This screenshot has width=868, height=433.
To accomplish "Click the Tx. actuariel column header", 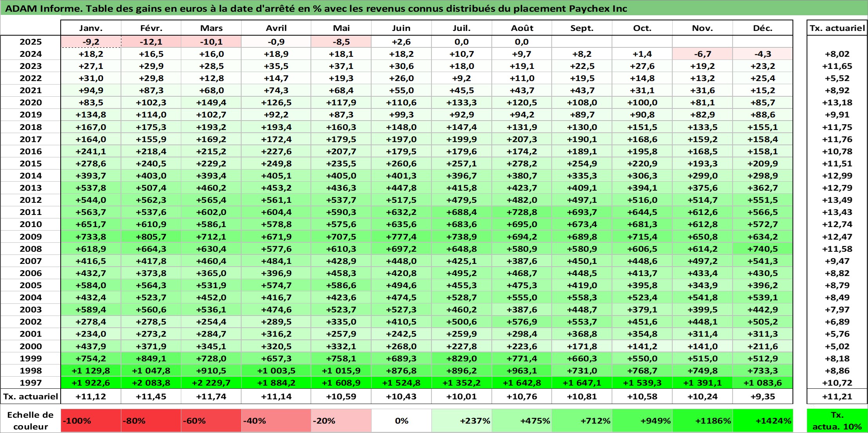I will tap(837, 28).
